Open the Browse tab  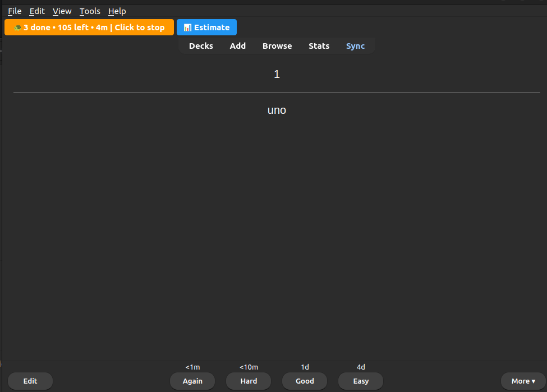[x=277, y=46]
